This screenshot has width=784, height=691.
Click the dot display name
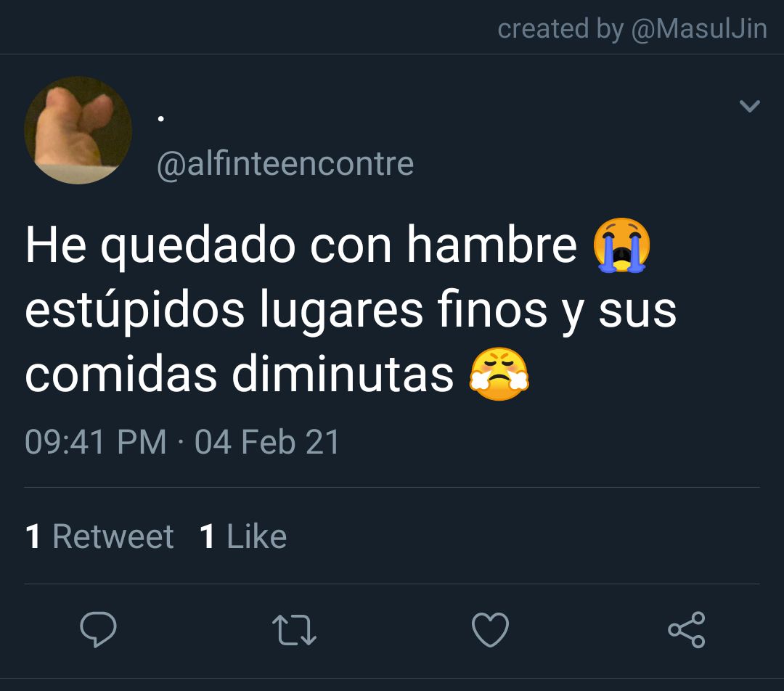[x=161, y=119]
